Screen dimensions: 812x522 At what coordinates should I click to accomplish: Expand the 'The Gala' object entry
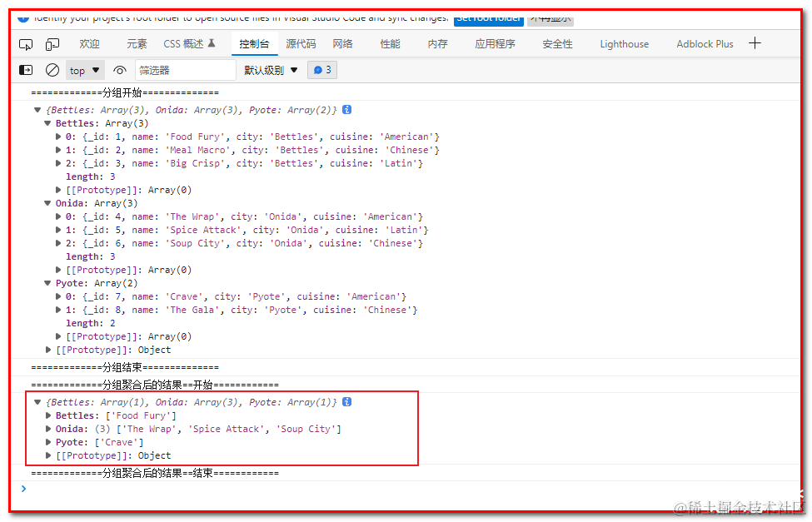(58, 310)
